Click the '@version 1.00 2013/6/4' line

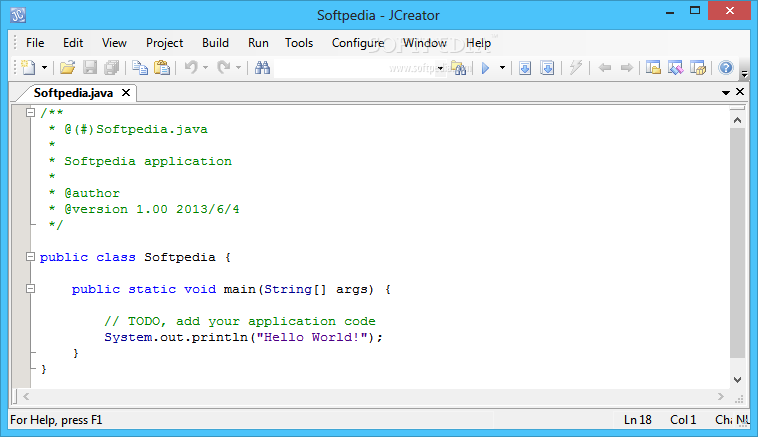click(x=152, y=209)
